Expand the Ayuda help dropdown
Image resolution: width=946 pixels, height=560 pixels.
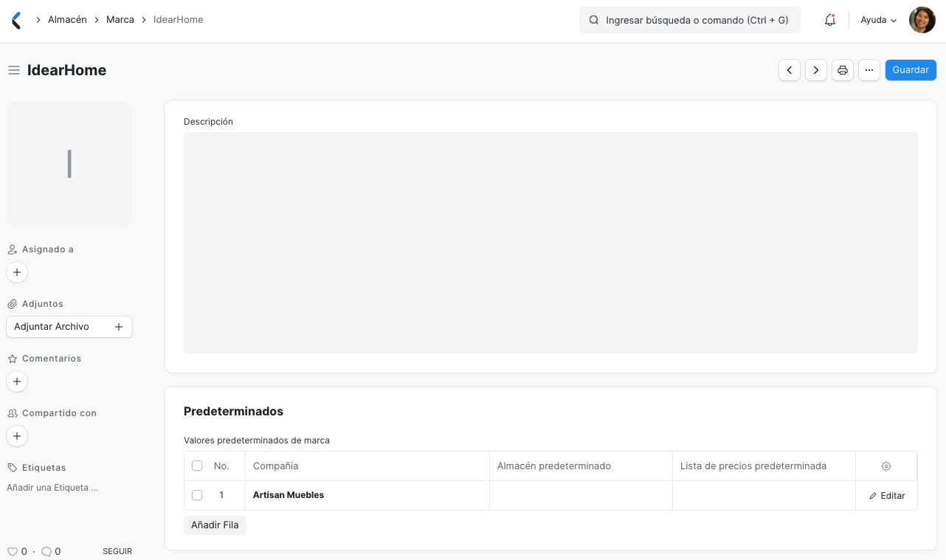tap(879, 20)
